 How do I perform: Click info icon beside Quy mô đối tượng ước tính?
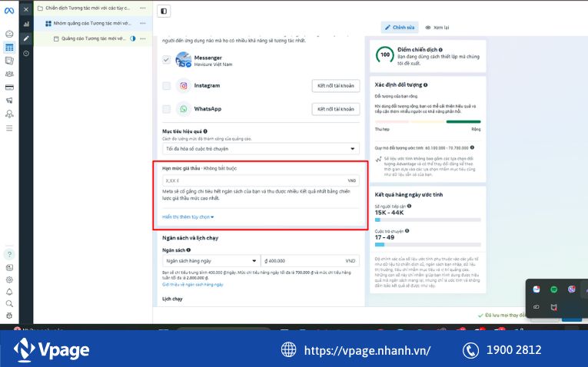(x=472, y=147)
